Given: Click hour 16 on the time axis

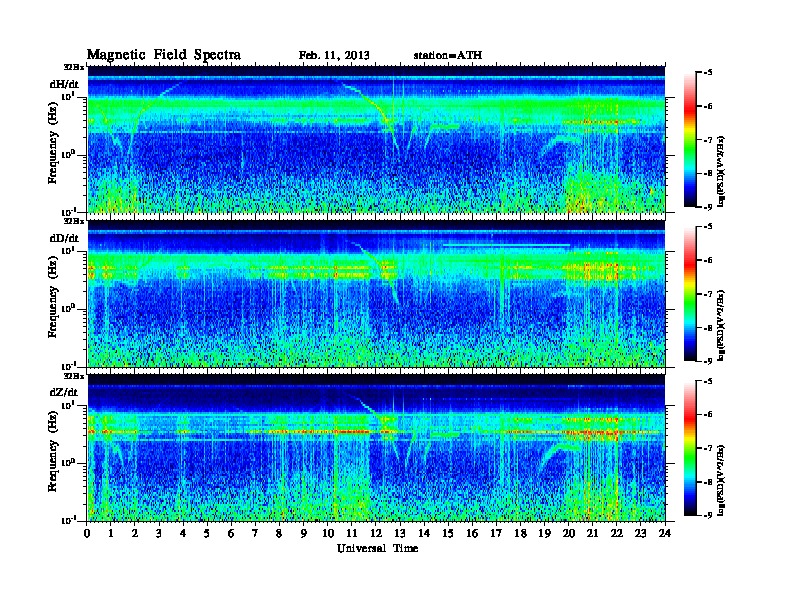Looking at the screenshot, I should [472, 533].
